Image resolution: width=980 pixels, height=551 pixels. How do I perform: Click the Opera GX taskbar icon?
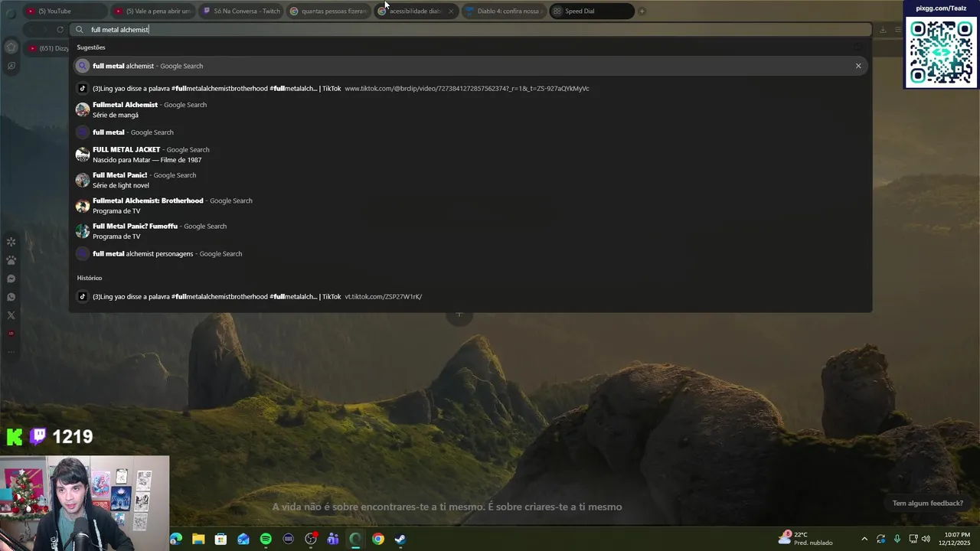pyautogui.click(x=355, y=539)
